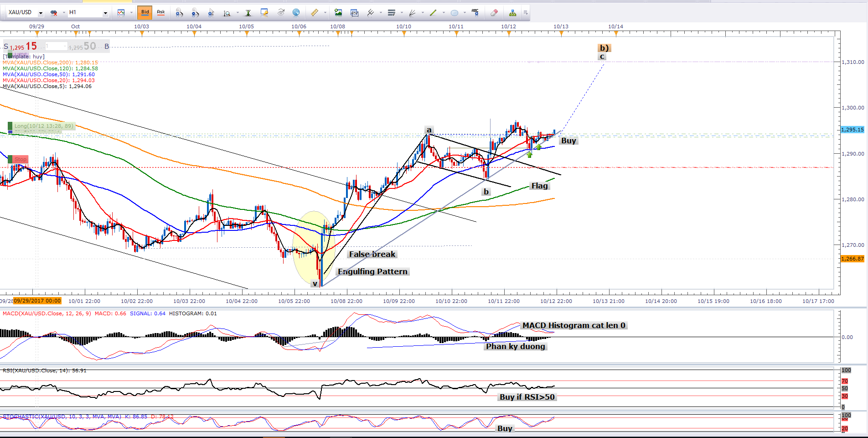The width and height of the screenshot is (868, 438).
Task: Select the eraser tool in toolbar
Action: click(x=494, y=13)
